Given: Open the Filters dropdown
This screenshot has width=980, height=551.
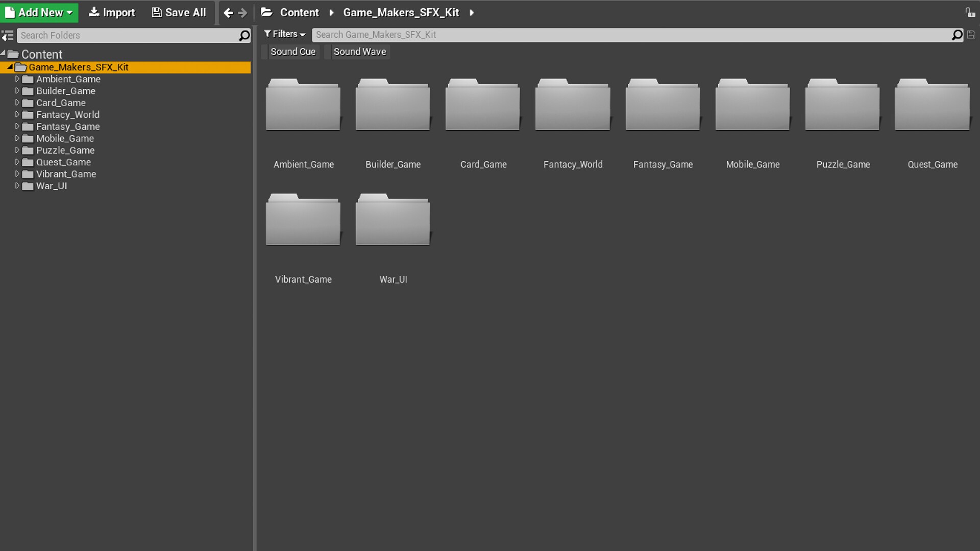Looking at the screenshot, I should 284,34.
